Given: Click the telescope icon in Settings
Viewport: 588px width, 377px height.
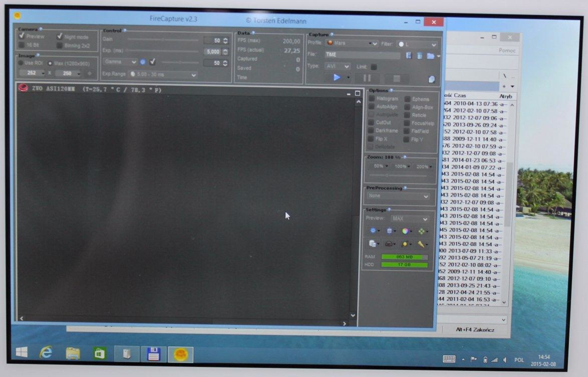Looking at the screenshot, I should coord(421,244).
